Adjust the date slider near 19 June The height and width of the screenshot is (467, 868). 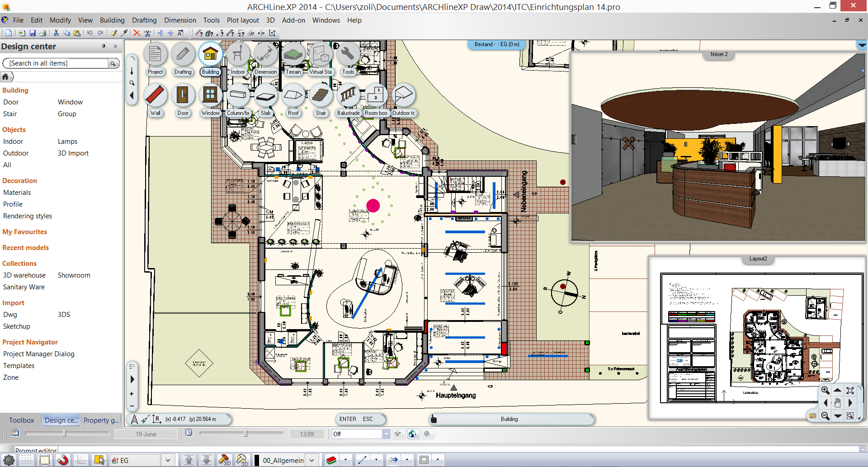pyautogui.click(x=64, y=434)
